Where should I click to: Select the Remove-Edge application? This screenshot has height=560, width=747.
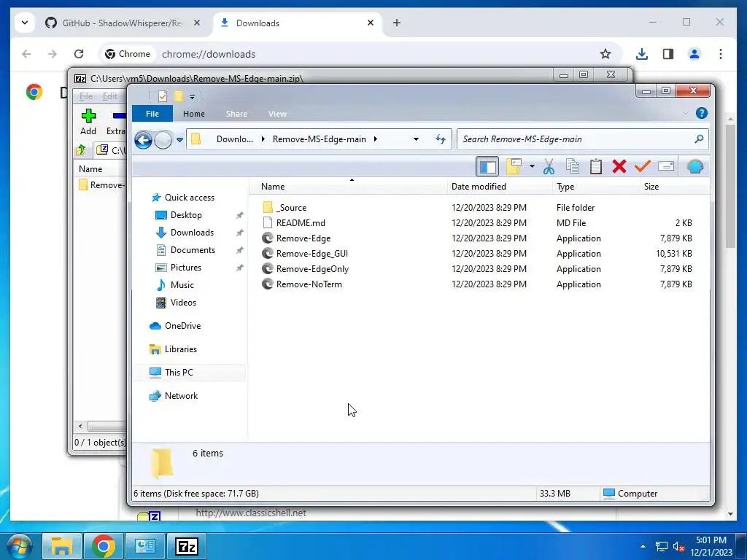tap(303, 238)
